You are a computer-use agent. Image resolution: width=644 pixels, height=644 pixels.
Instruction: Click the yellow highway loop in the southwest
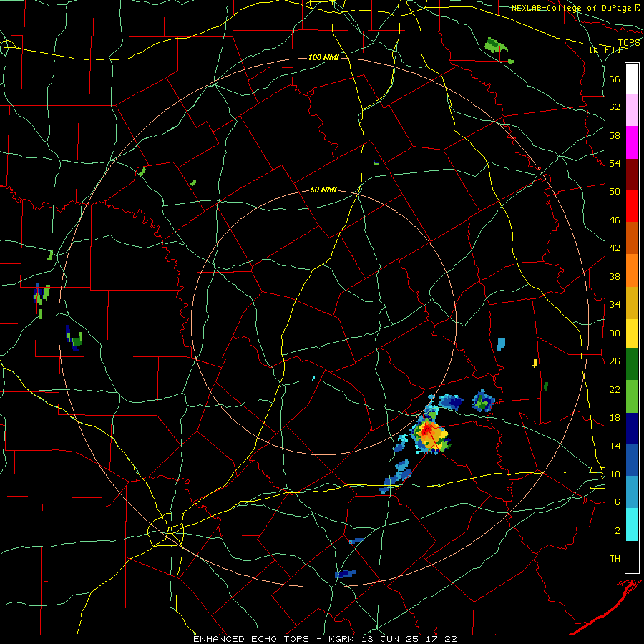click(167, 530)
